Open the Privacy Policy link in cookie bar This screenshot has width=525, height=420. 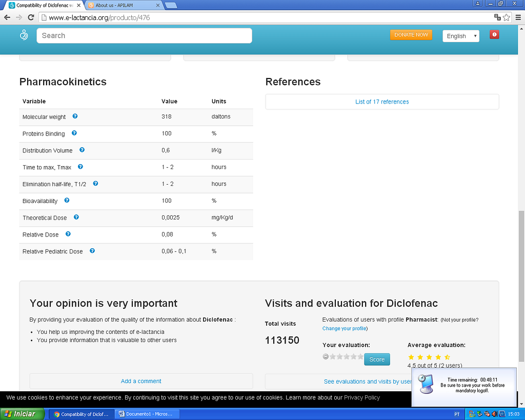tap(362, 397)
